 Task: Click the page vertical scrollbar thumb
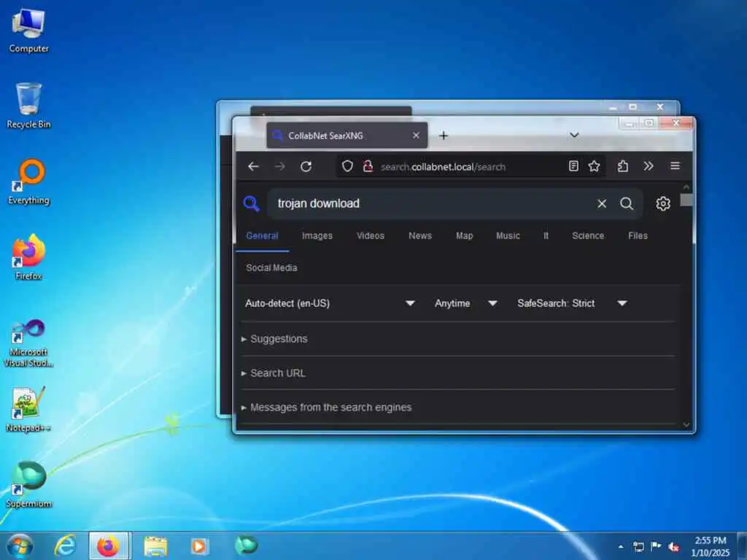point(686,200)
